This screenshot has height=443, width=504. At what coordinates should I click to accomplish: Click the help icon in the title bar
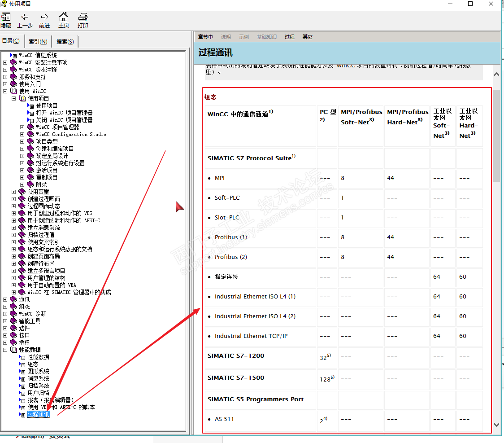[4, 4]
